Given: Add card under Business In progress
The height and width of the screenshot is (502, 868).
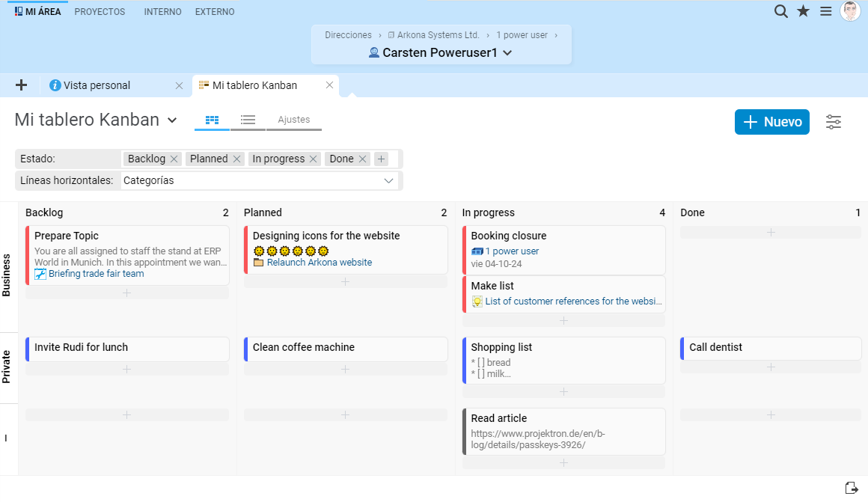Looking at the screenshot, I should coord(563,320).
